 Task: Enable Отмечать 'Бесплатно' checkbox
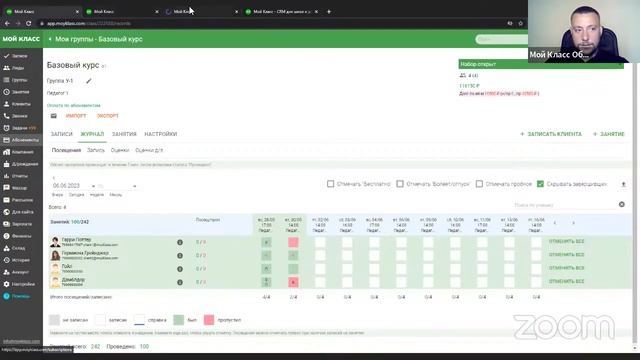tap(331, 184)
